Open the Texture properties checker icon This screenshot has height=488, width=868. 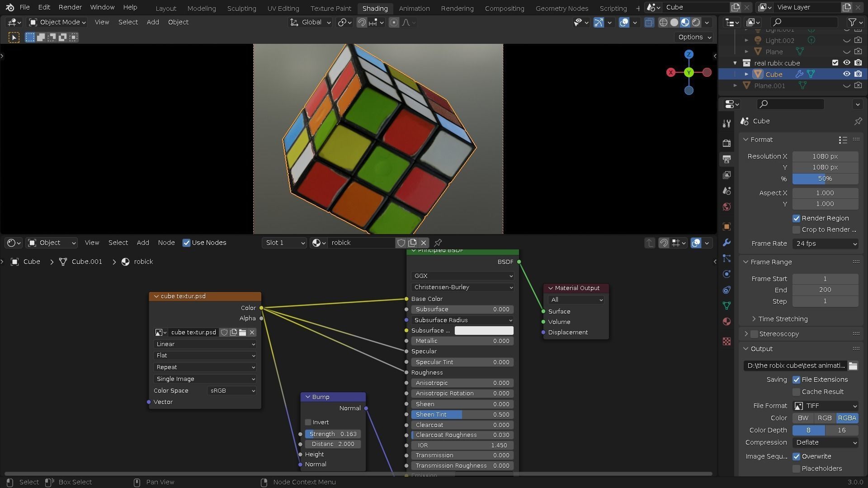[x=726, y=342]
